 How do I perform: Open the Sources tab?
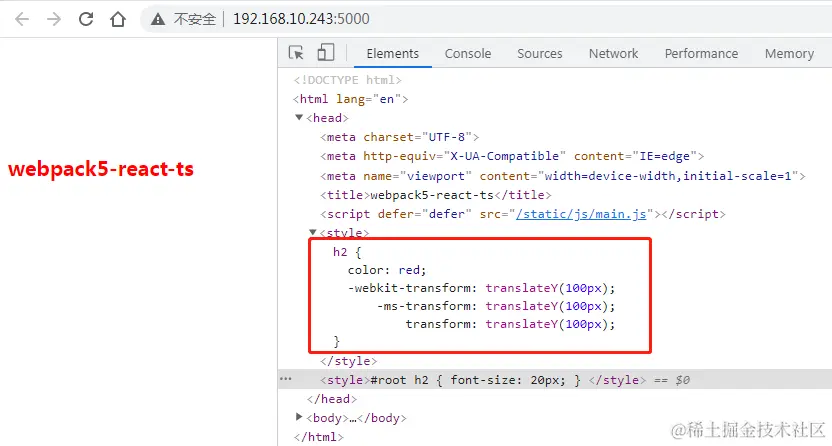click(x=540, y=54)
